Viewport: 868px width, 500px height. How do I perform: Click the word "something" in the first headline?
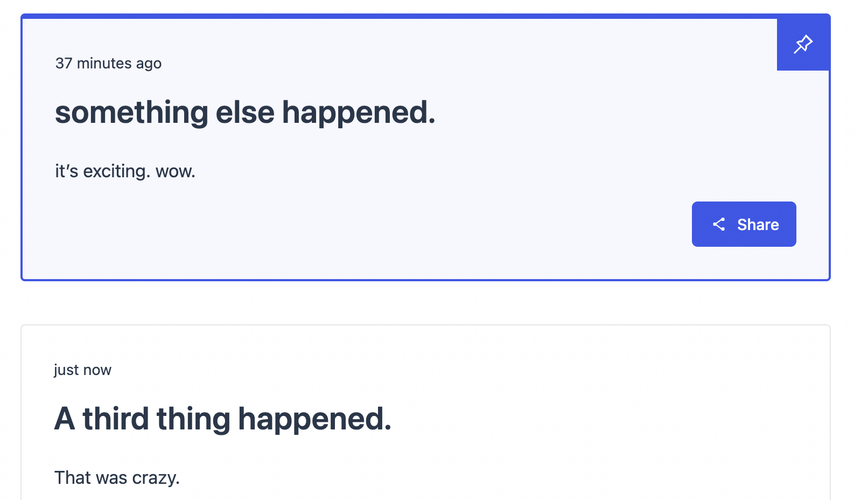131,113
